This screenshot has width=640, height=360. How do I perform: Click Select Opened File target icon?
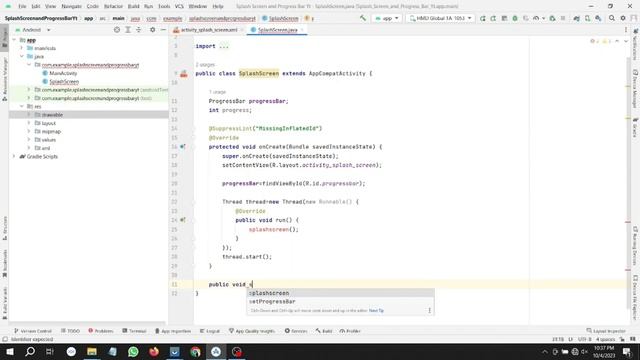tap(117, 30)
